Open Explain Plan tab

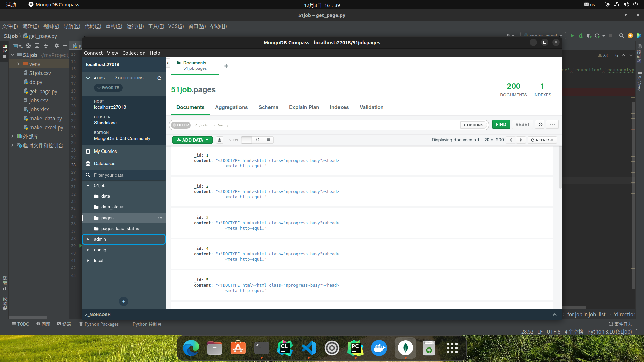pos(304,107)
